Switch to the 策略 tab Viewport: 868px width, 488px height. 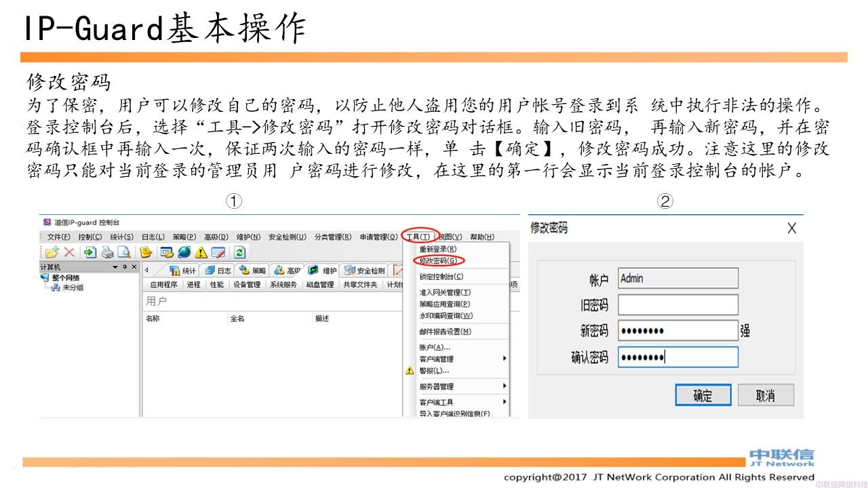point(252,270)
